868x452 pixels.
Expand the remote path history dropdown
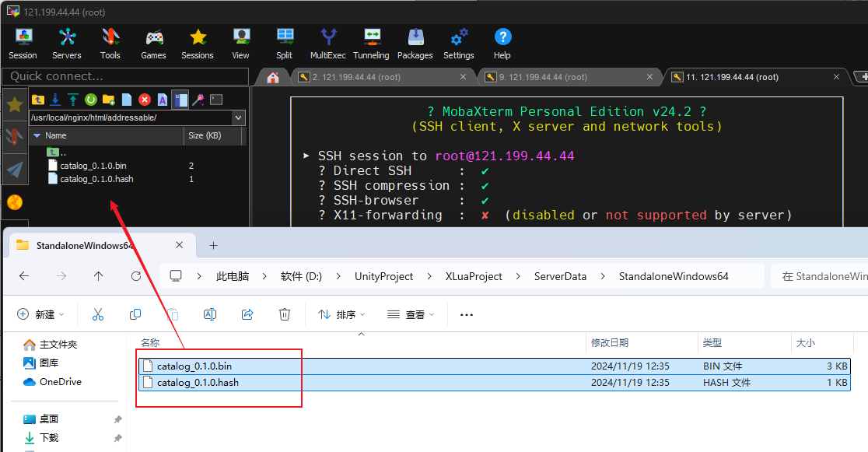(239, 117)
